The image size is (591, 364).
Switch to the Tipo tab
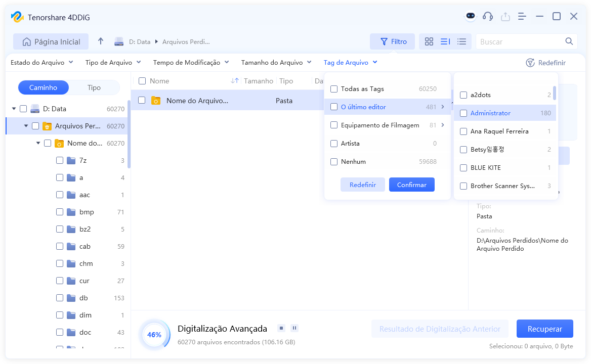[x=94, y=87]
